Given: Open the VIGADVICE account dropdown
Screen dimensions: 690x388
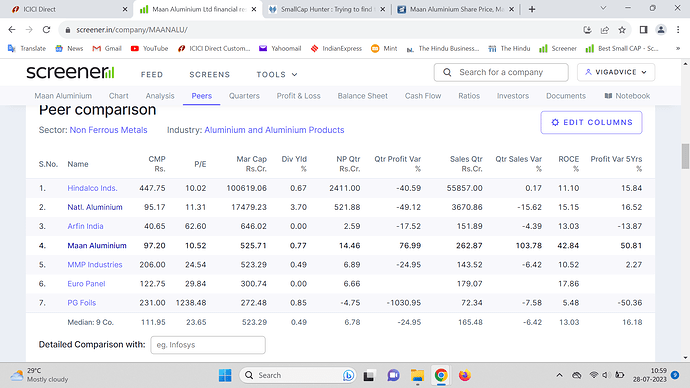Looking at the screenshot, I should [616, 72].
